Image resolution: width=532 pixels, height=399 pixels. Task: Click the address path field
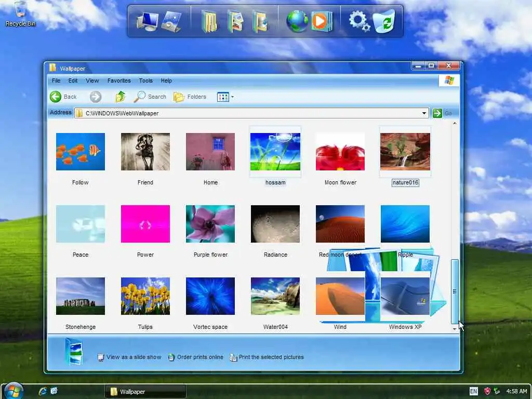click(251, 113)
